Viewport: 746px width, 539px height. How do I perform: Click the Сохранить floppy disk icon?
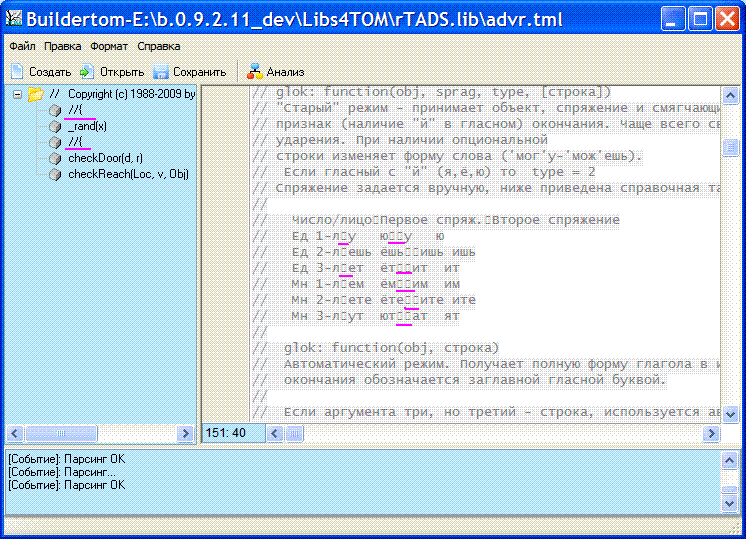point(161,72)
